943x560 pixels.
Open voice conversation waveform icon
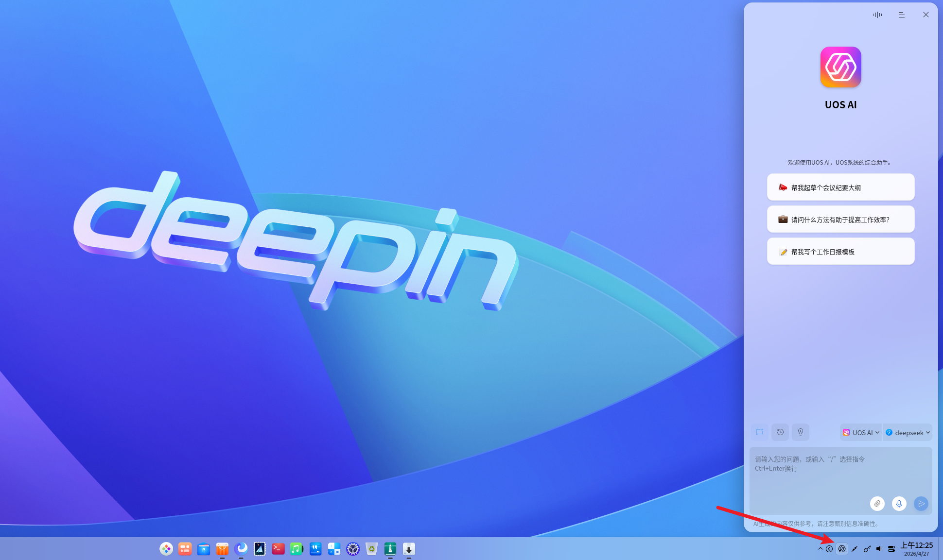pyautogui.click(x=877, y=15)
